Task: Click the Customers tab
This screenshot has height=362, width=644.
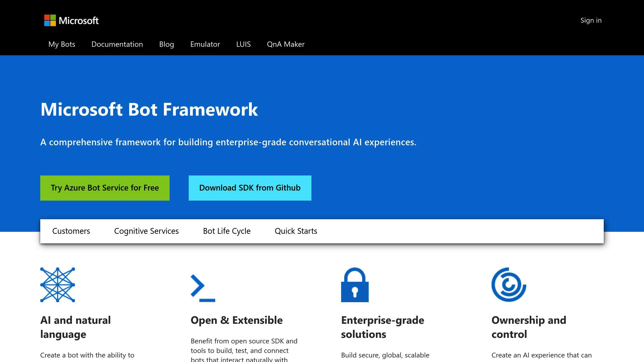Action: click(71, 231)
